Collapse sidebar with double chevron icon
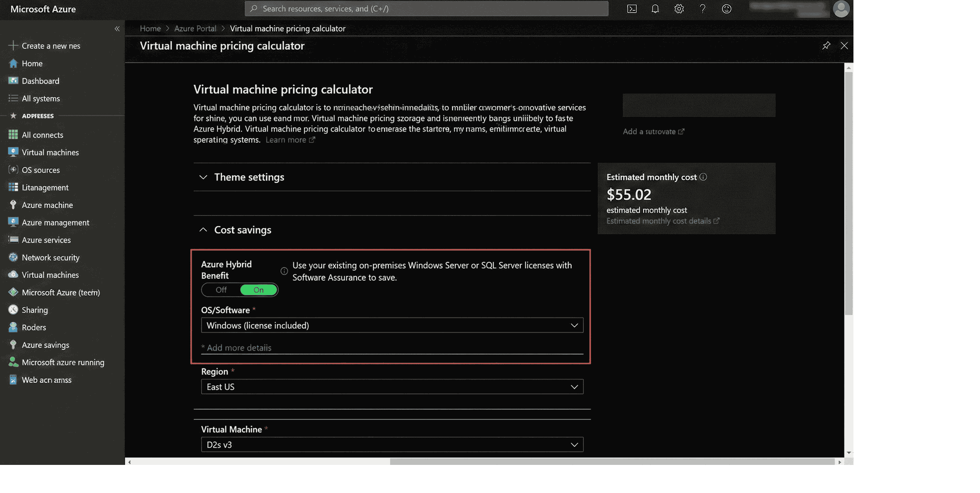Image resolution: width=980 pixels, height=493 pixels. 117,29
